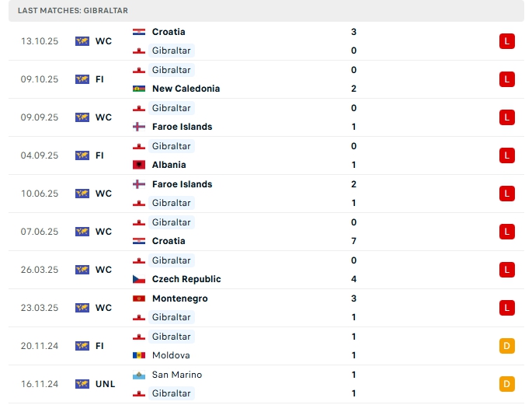Screen dimensions: 532x405
Task: Open the loss badge for 13.10.25 match
Action: click(507, 41)
